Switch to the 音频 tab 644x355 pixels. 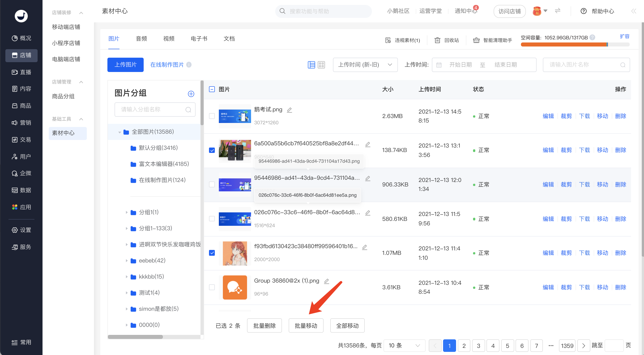(141, 39)
